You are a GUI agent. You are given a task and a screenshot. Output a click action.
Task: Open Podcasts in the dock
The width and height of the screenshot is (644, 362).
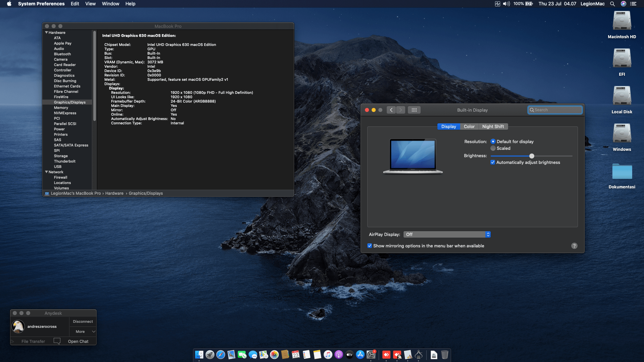click(339, 355)
